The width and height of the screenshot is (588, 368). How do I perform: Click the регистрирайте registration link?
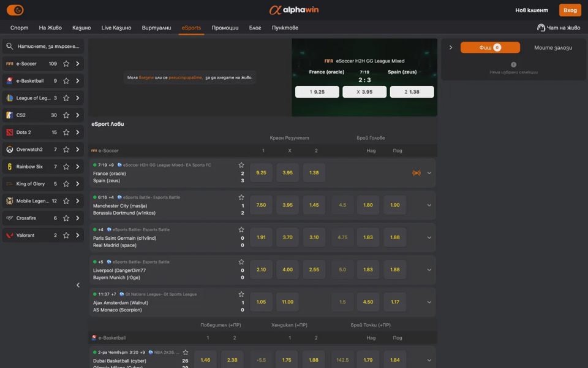(x=185, y=78)
